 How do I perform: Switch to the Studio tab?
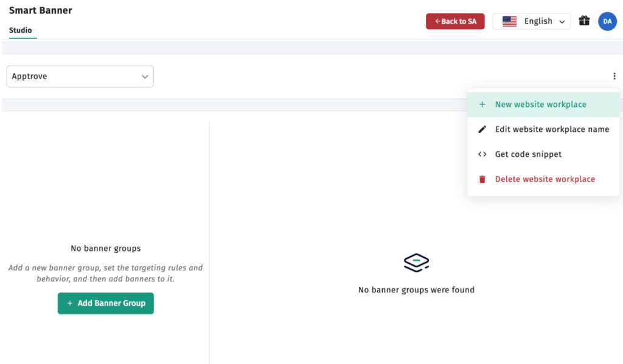pos(21,30)
